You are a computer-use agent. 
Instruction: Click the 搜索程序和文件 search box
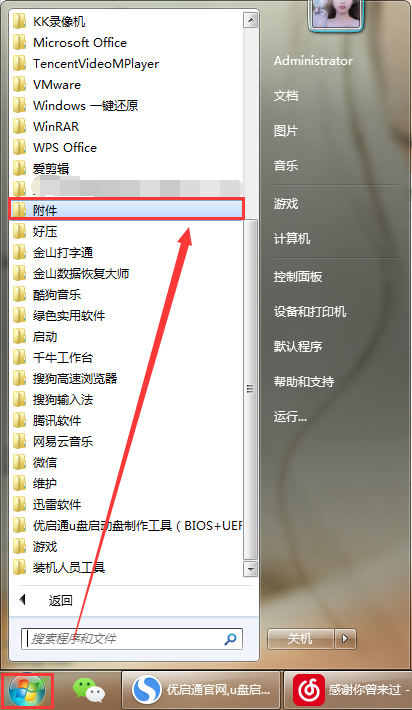[132, 639]
